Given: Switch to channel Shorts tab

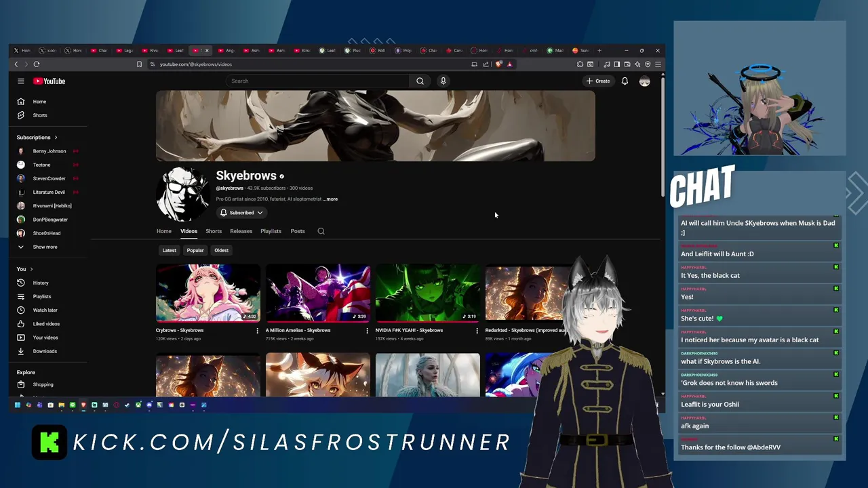Looking at the screenshot, I should tap(214, 231).
